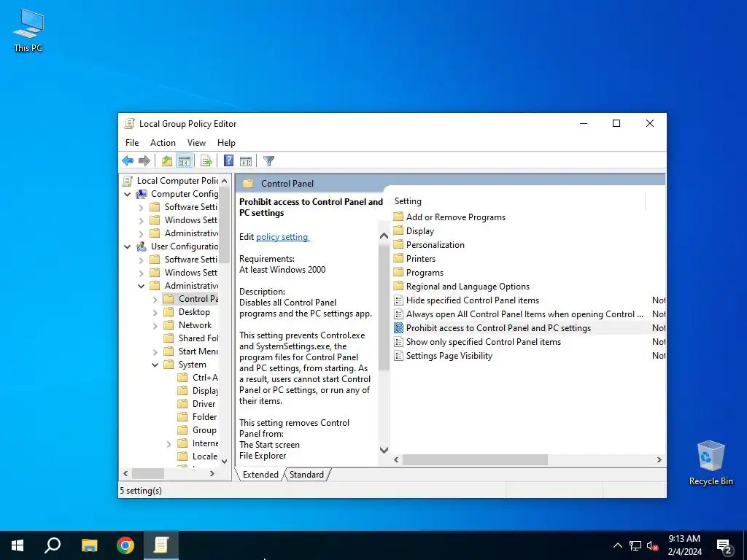Click the Forward arrow toolbar icon
747x560 pixels.
click(144, 161)
